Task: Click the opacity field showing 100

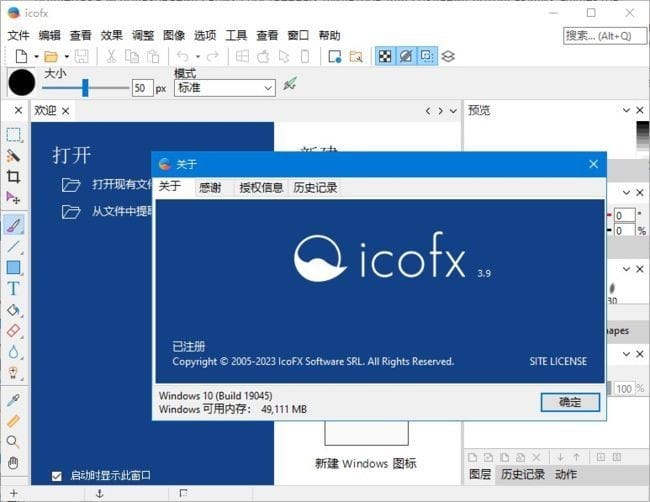Action: click(624, 389)
